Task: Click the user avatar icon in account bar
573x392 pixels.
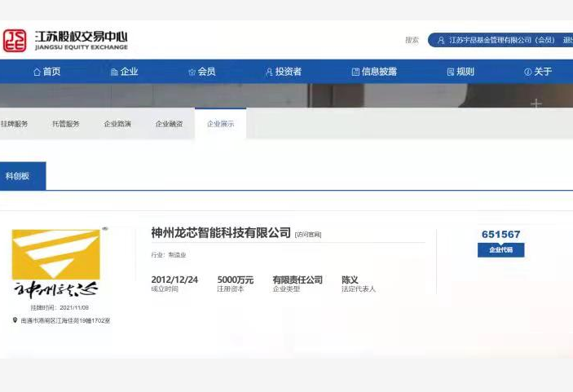Action: [441, 40]
